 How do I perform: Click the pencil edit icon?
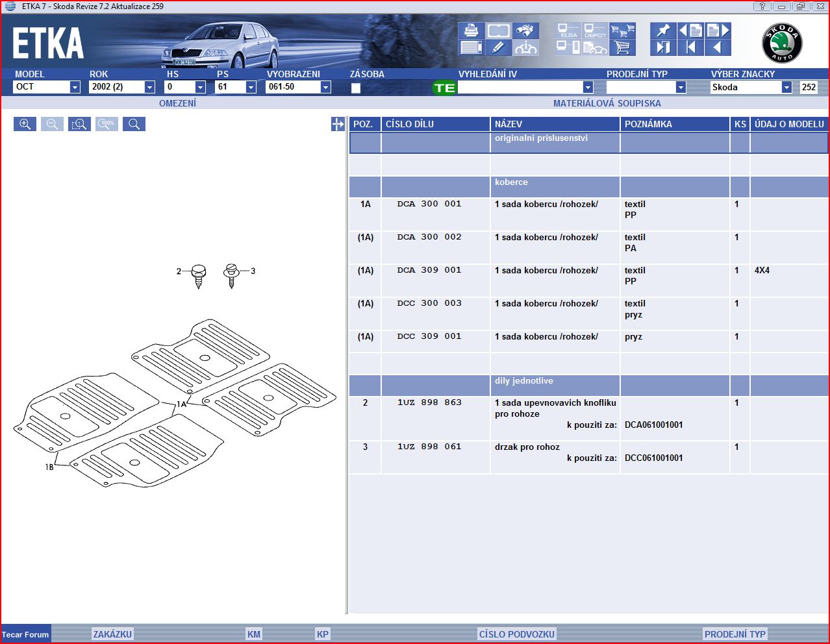(x=498, y=47)
